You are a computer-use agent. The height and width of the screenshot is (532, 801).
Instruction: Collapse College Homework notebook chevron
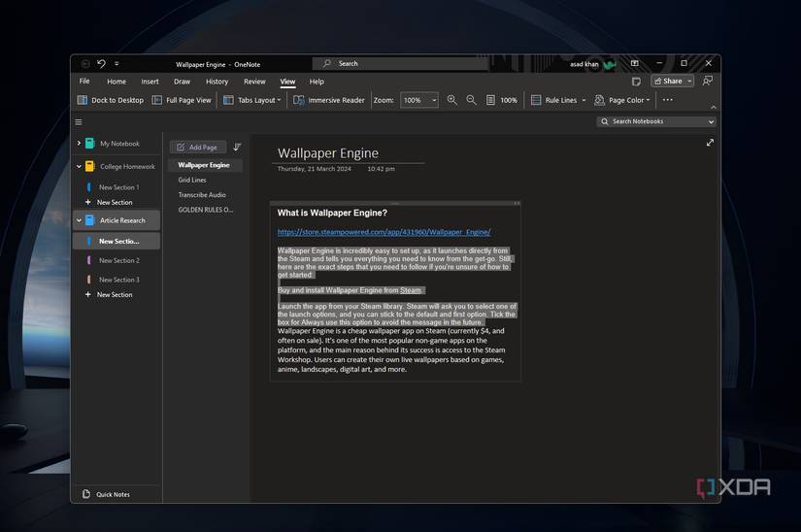[x=79, y=166]
